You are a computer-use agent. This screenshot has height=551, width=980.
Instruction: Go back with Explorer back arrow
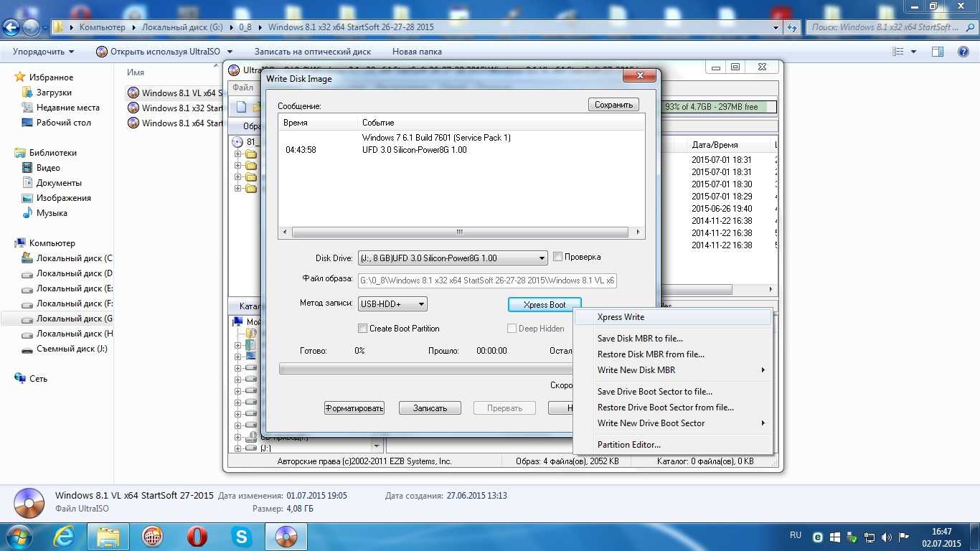[x=12, y=28]
